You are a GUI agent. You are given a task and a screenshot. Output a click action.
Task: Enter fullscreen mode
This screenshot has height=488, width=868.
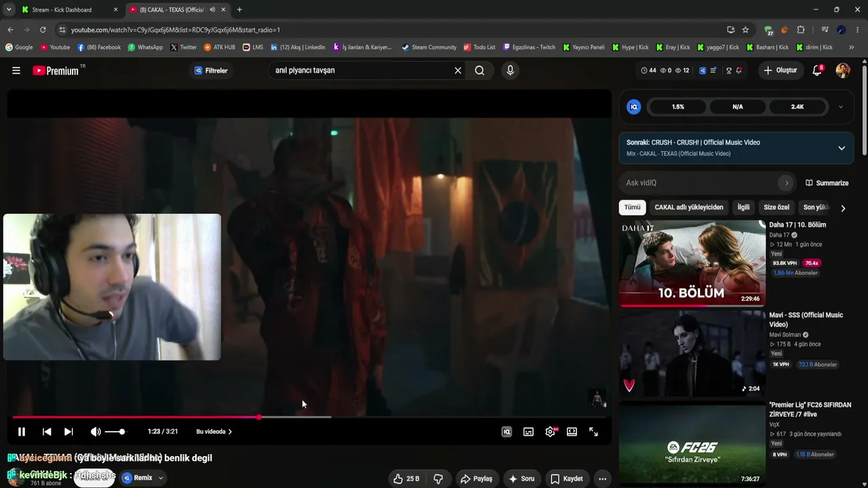pos(593,432)
